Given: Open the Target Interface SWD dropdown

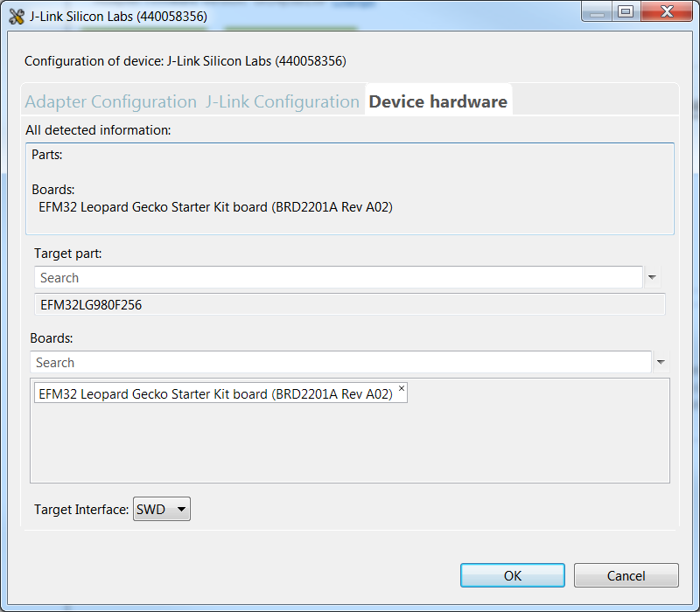Looking at the screenshot, I should pos(180,508).
